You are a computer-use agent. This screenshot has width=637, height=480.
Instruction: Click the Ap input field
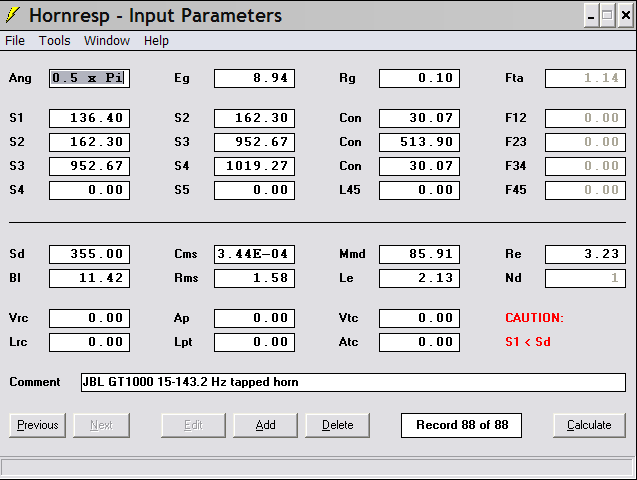[254, 318]
